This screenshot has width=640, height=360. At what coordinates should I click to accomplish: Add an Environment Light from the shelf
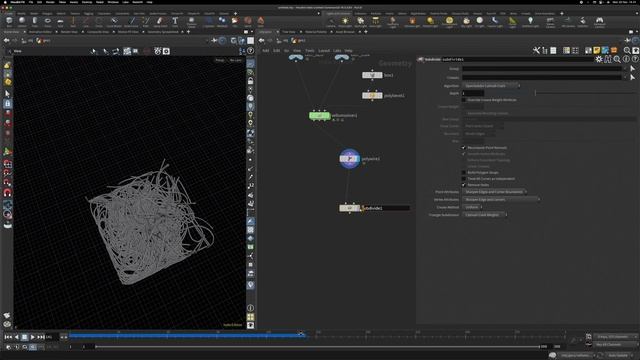[x=449, y=22]
